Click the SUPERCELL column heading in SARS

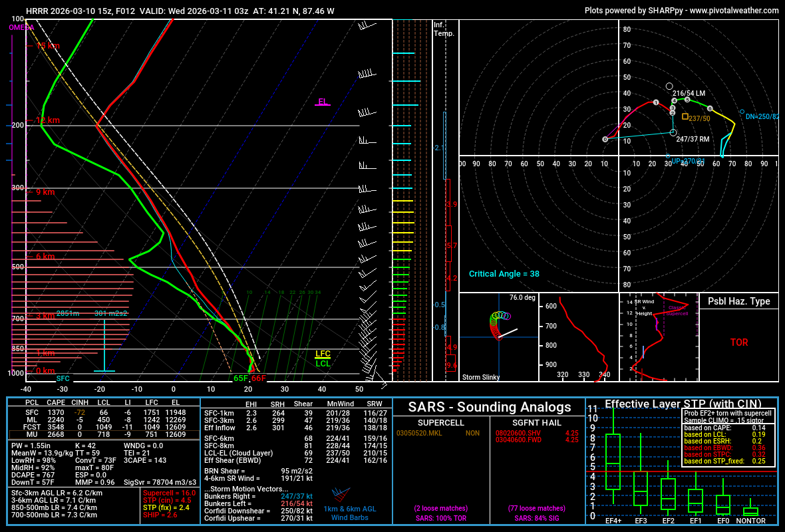441,422
